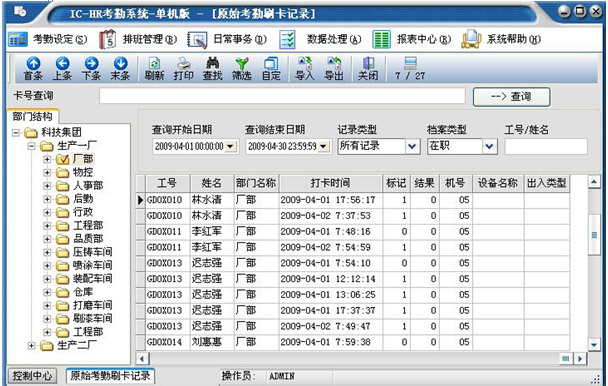Select the 部门结构 tab
This screenshot has width=608, height=386.
(x=33, y=116)
